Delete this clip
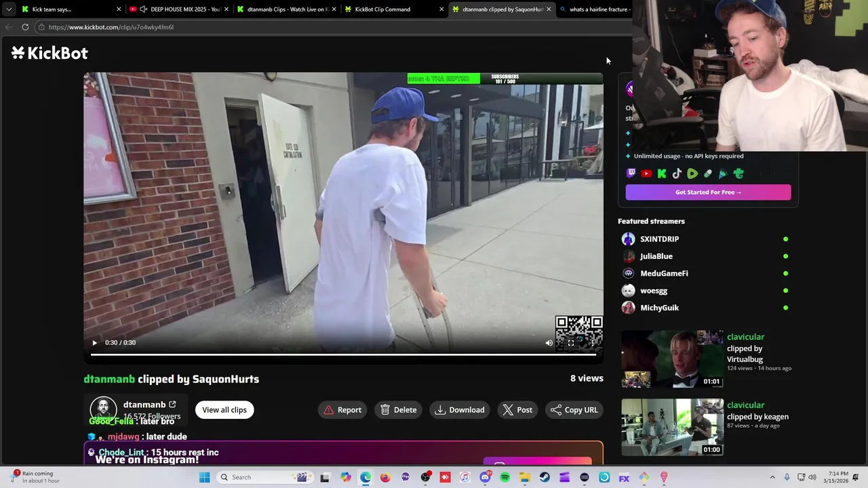Screen dimensions: 868x488 coord(399,409)
